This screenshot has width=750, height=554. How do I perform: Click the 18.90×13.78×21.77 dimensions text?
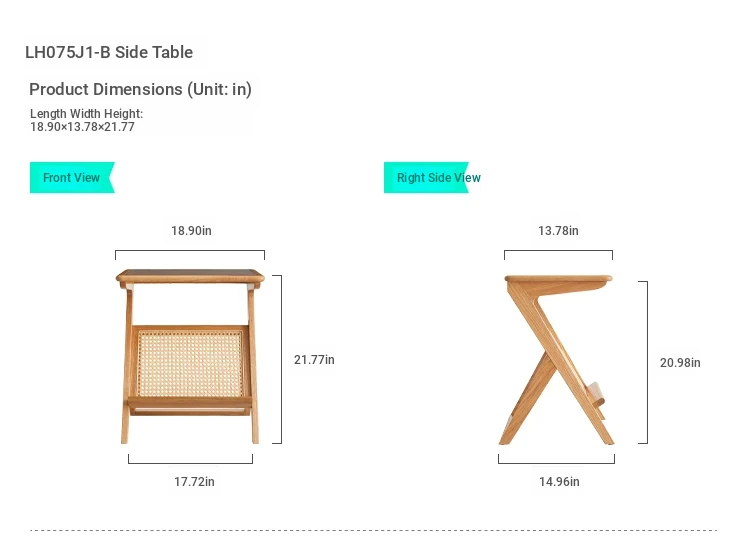[82, 127]
